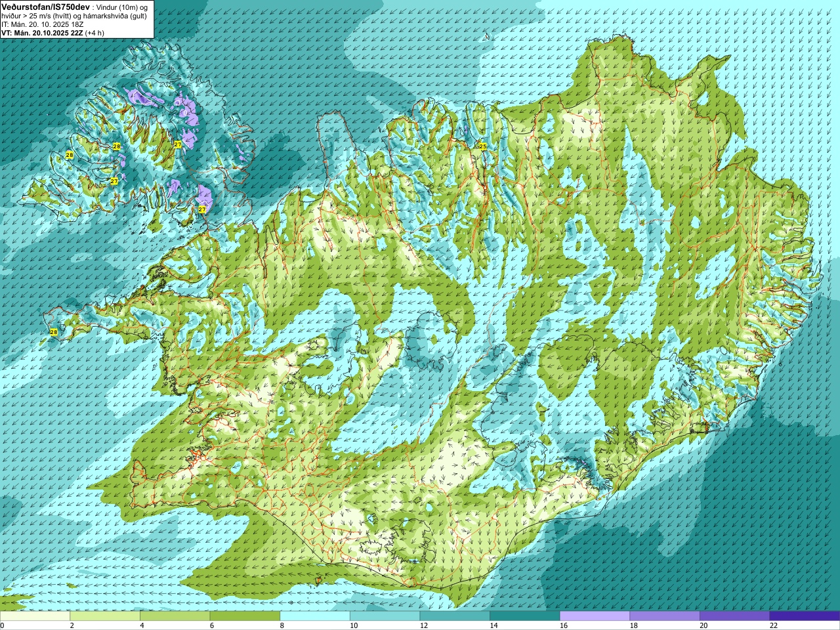This screenshot has width=840, height=630.
Task: Click the bold title 'Veðurstofan/IS750dev'
Action: click(x=45, y=7)
